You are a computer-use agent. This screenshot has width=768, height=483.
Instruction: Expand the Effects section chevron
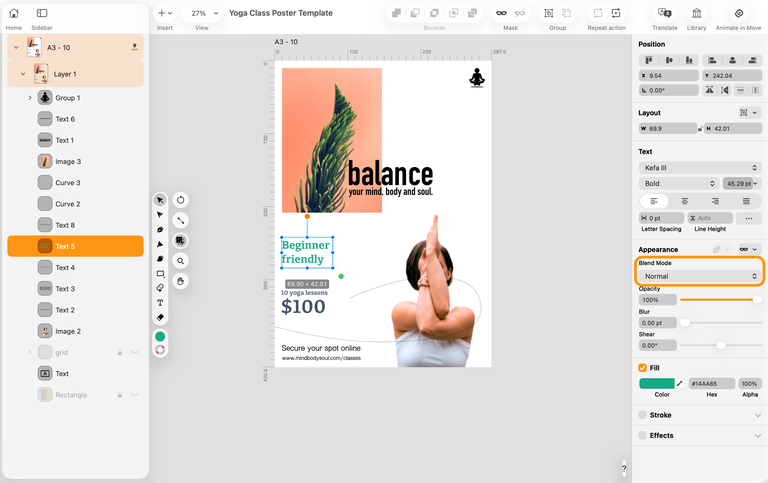757,435
